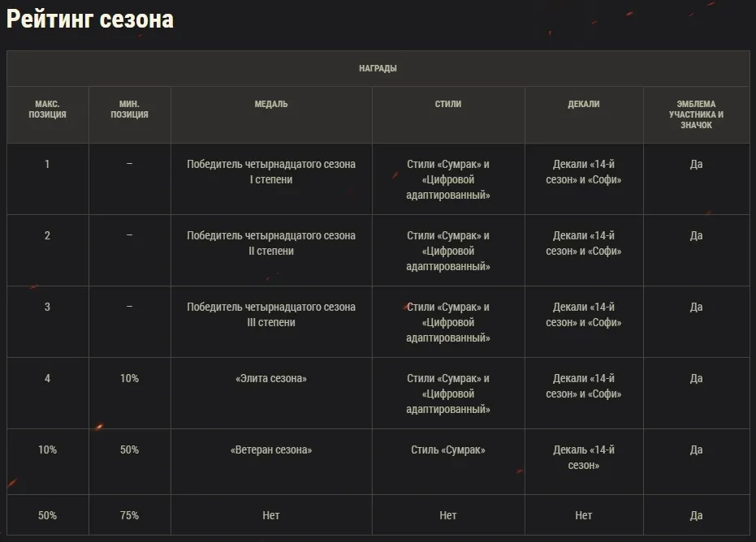Select the "Стиль «Сумрак»" single-style cell
Image resolution: width=756 pixels, height=542 pixels.
pyautogui.click(x=448, y=450)
